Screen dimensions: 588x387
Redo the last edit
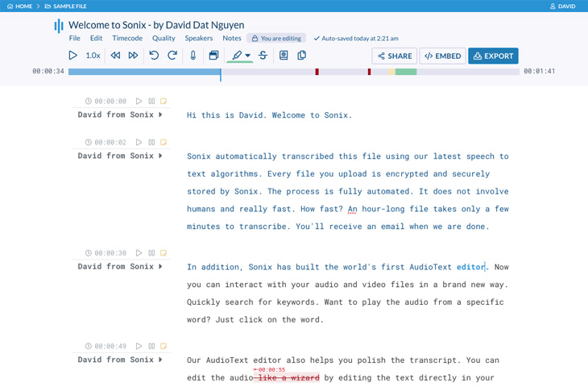(x=172, y=56)
